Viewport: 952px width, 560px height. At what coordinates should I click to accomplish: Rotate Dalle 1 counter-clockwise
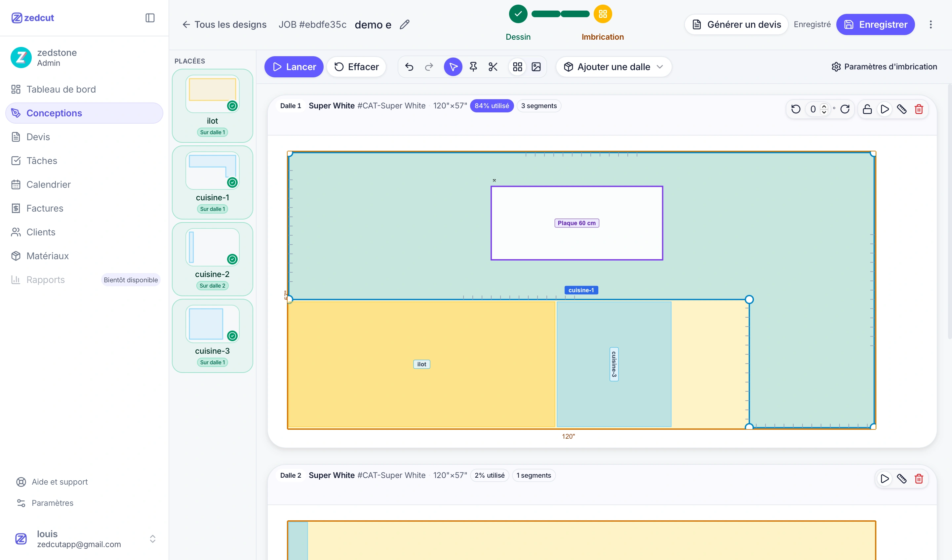[796, 109]
